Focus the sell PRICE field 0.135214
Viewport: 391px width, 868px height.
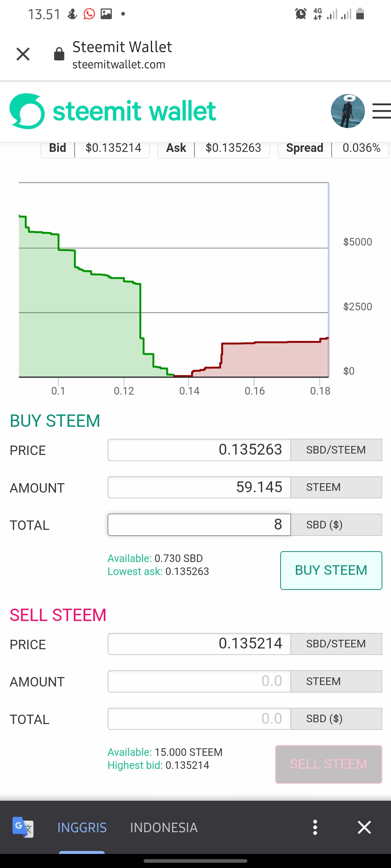[199, 644]
